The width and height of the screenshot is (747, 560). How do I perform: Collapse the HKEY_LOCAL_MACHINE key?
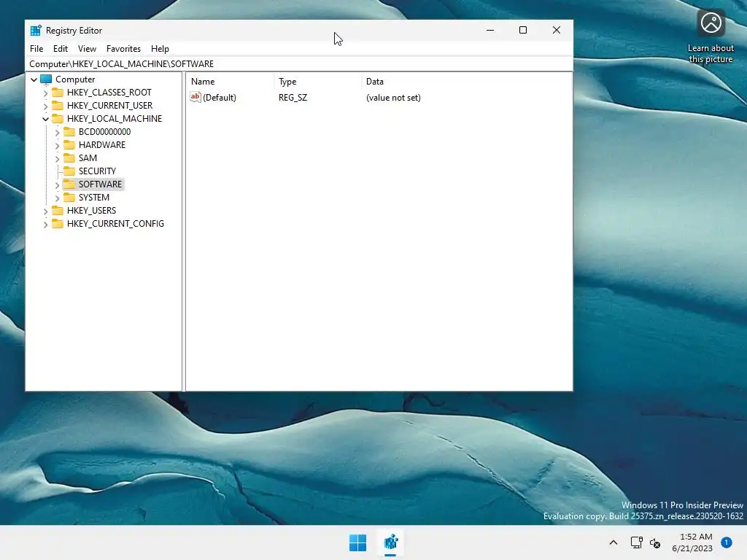[x=46, y=119]
